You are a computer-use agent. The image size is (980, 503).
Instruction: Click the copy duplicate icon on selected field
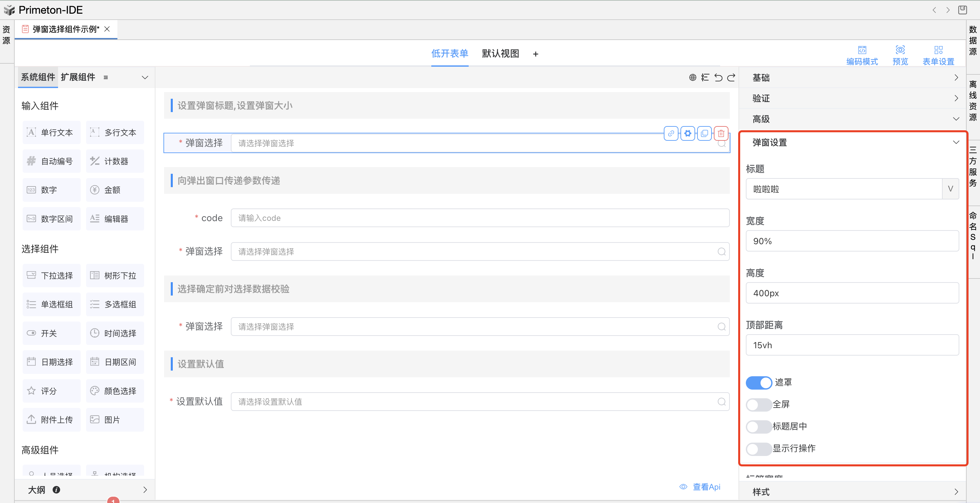coord(704,133)
